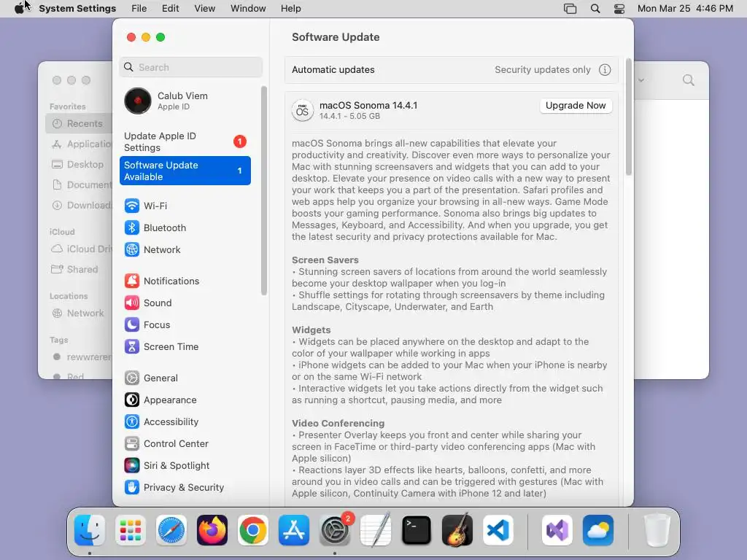Open TextEdit from the Dock
Screen dimensions: 747x560
coord(376,530)
